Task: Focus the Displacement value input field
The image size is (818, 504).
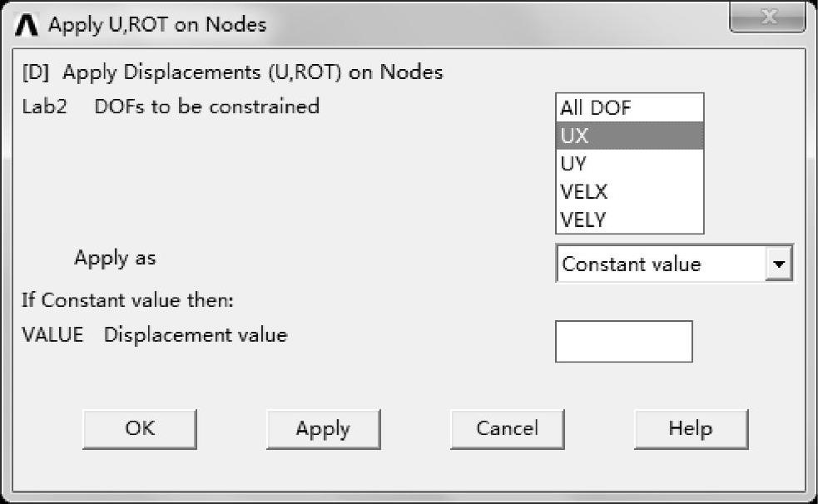Action: tap(623, 342)
